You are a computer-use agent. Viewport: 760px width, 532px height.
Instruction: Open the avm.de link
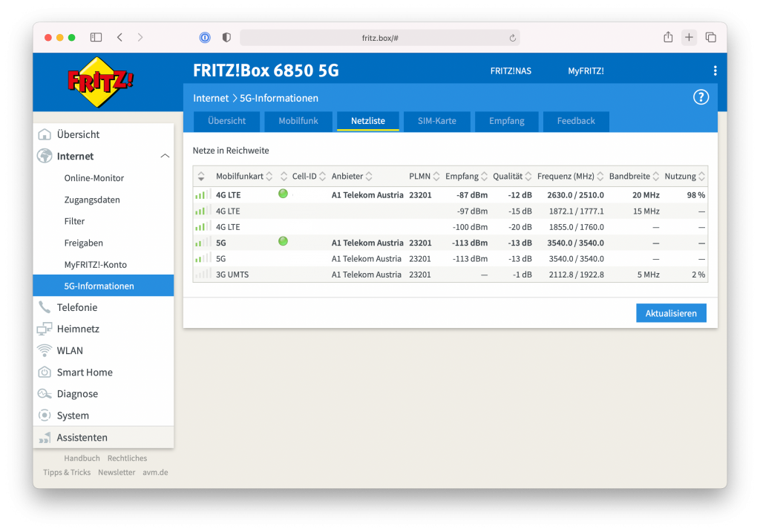(155, 472)
